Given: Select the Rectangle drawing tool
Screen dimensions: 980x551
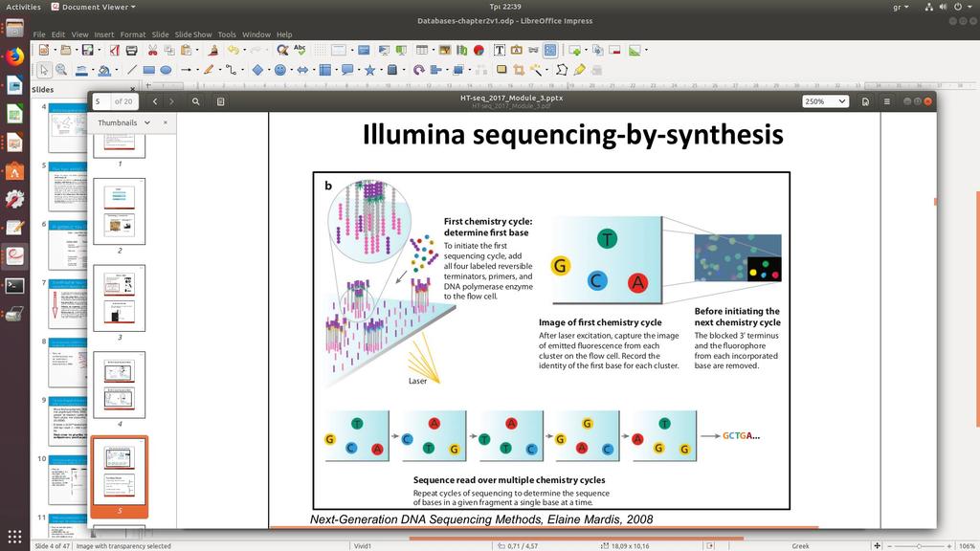Looking at the screenshot, I should (148, 70).
